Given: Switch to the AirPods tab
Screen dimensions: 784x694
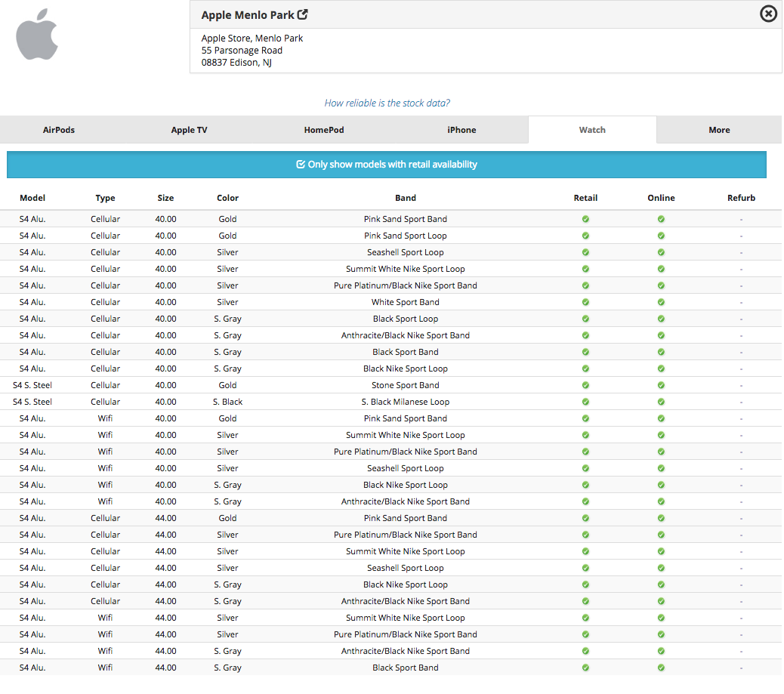Looking at the screenshot, I should click(58, 130).
